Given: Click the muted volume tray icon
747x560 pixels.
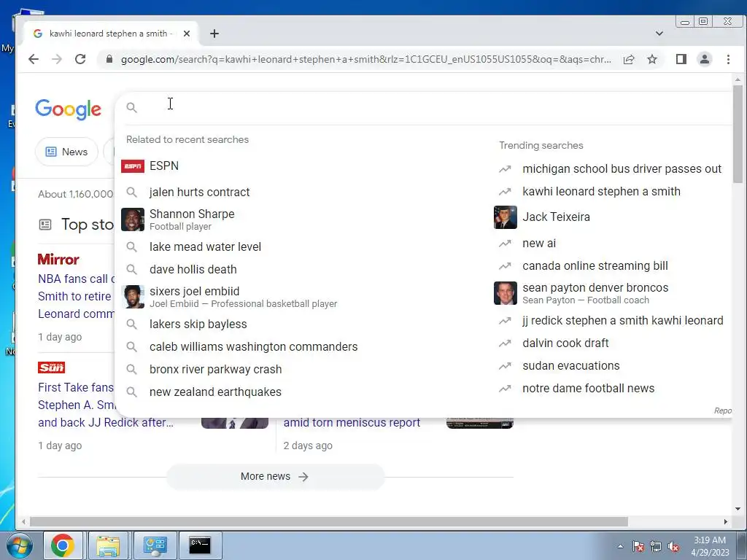Looking at the screenshot, I should point(673,546).
